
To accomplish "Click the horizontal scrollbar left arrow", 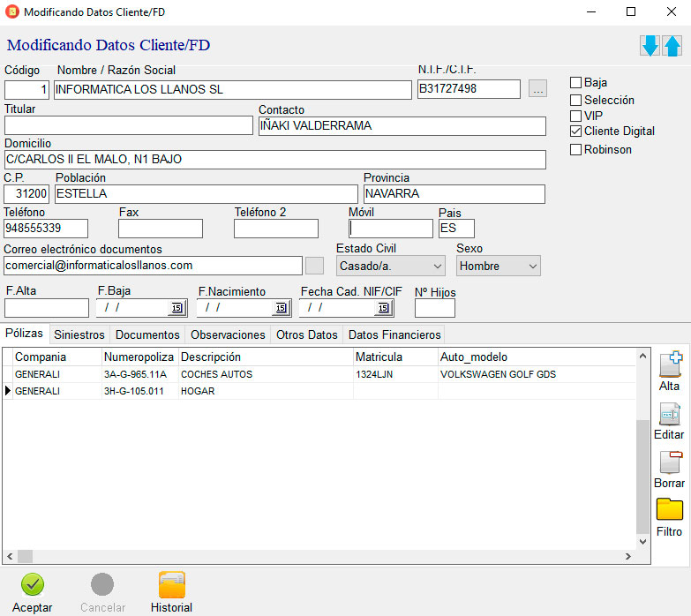I will [x=10, y=557].
